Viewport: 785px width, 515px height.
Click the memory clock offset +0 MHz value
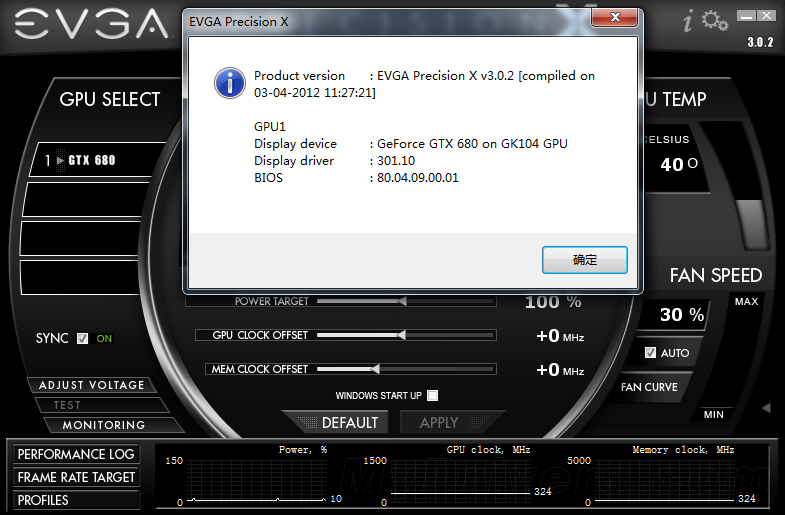(560, 370)
